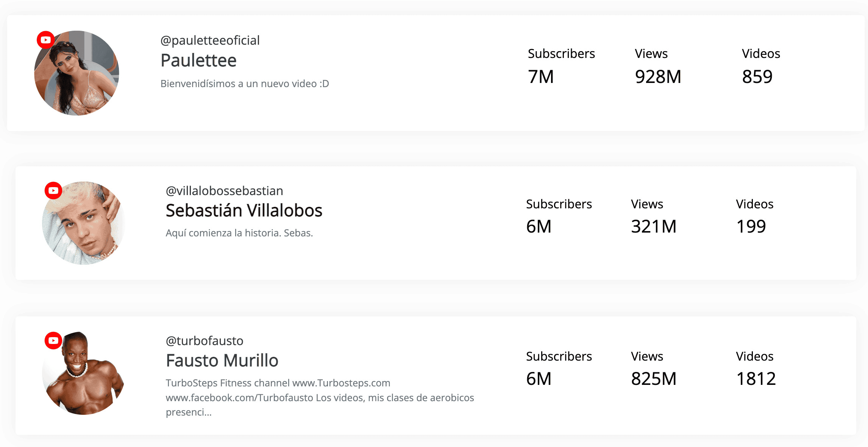Click the TurboSteps Fitness channel description

pos(320,397)
